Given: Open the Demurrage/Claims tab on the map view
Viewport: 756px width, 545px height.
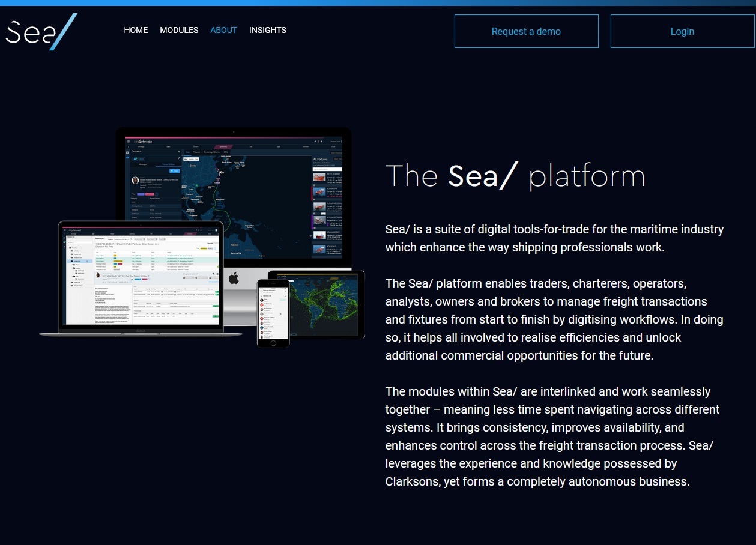Looking at the screenshot, I should pos(211,152).
